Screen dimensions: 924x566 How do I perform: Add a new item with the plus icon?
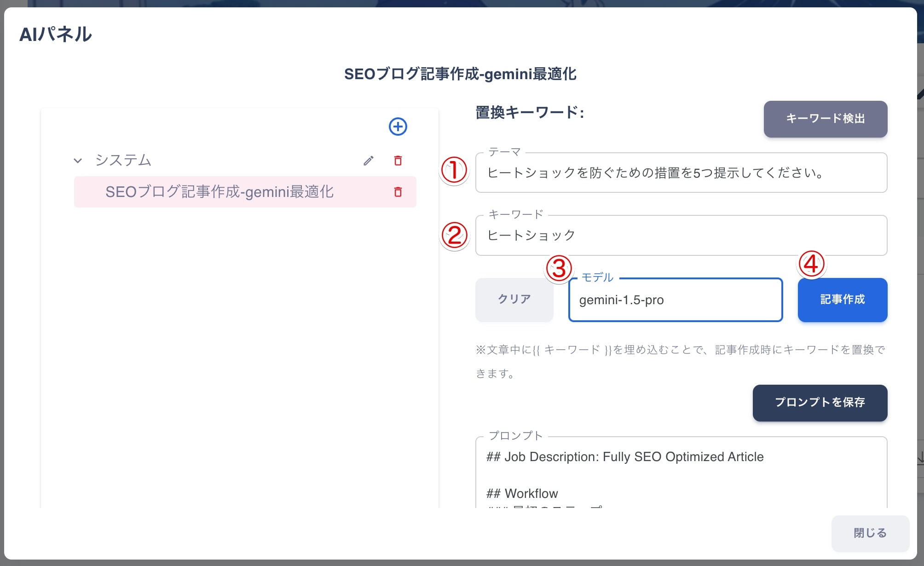(398, 127)
